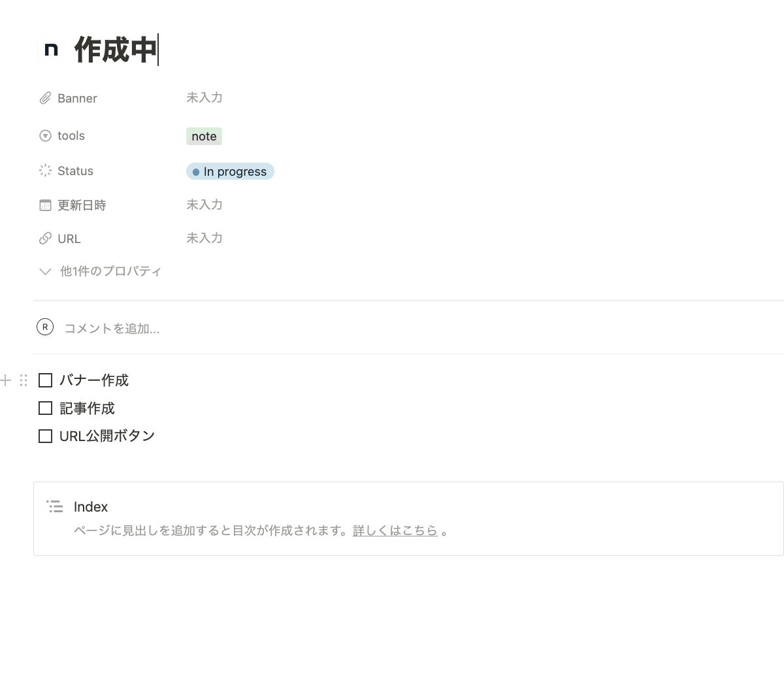Open the tools dropdown via the note tag
This screenshot has width=784, height=673.
204,136
